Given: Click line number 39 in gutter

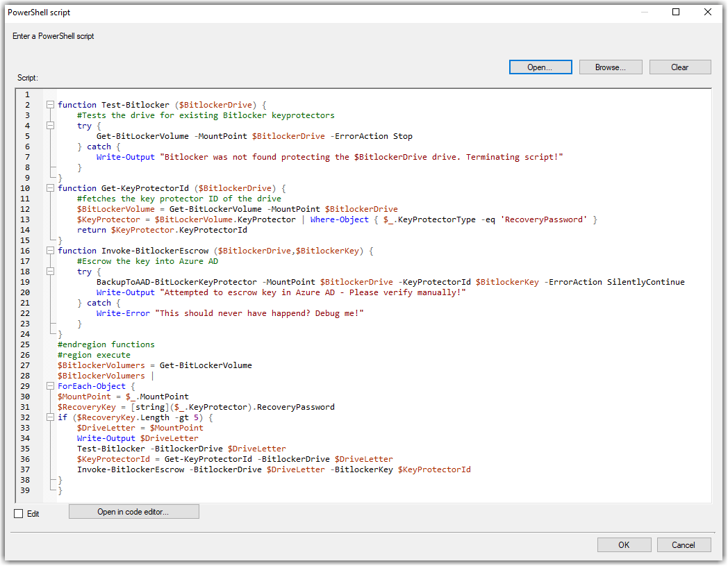Looking at the screenshot, I should [25, 490].
